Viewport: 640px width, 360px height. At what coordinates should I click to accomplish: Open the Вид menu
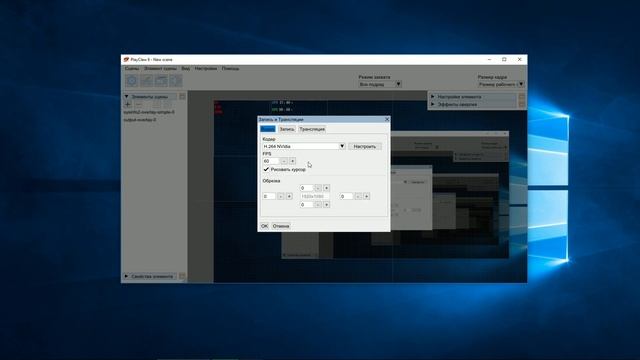click(x=186, y=69)
